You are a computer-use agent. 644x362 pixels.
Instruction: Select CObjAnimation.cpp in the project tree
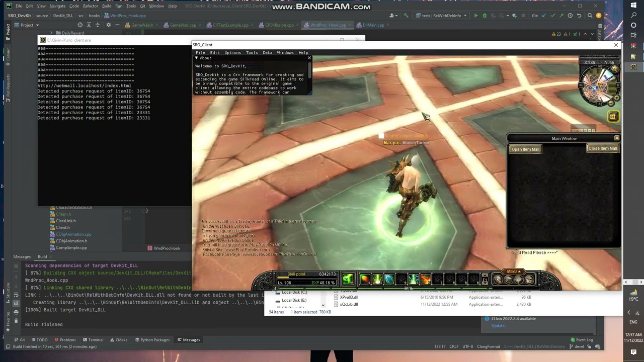point(73,234)
